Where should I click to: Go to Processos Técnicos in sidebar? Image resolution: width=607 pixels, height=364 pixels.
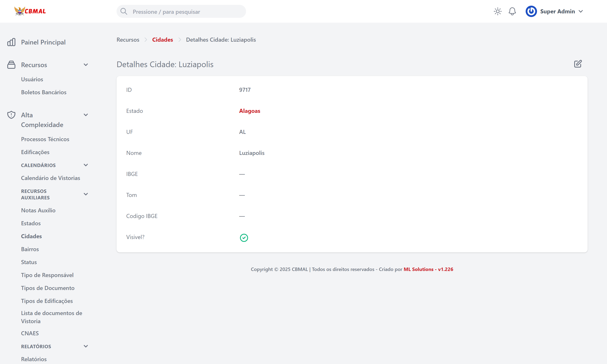(45, 139)
